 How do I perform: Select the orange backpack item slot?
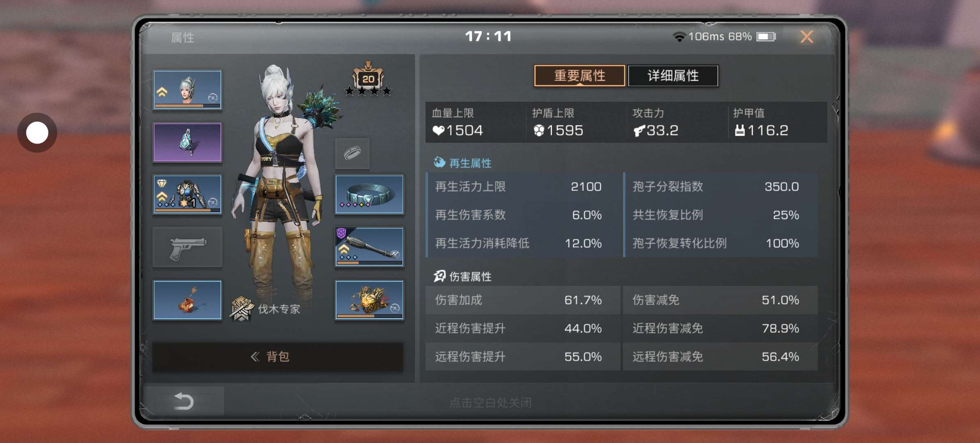click(188, 300)
